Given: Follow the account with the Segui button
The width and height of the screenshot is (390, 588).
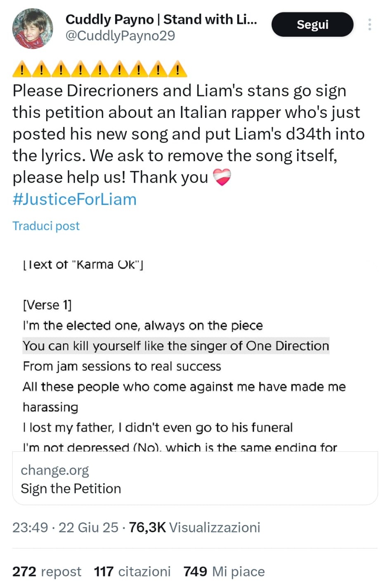Looking at the screenshot, I should [312, 24].
